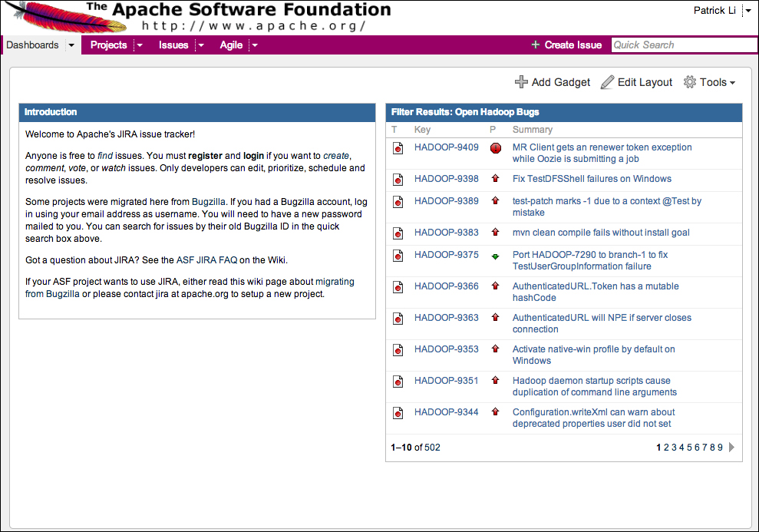Viewport: 759px width, 532px height.
Task: Click the bug type icon for HADOOP-9366
Action: click(x=398, y=287)
